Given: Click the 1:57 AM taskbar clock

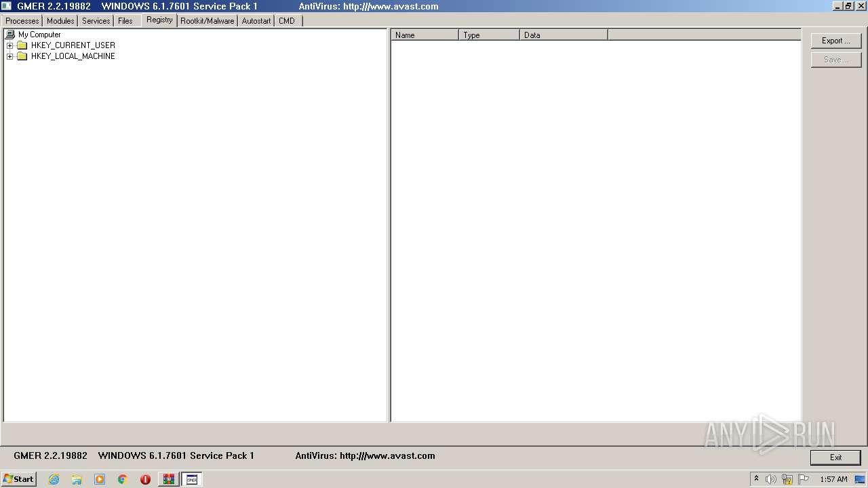Looking at the screenshot, I should [833, 479].
